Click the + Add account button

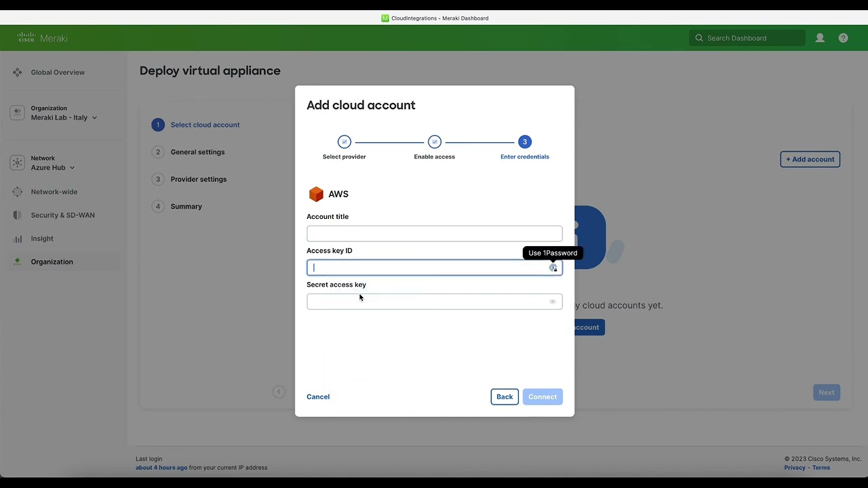[x=810, y=159]
